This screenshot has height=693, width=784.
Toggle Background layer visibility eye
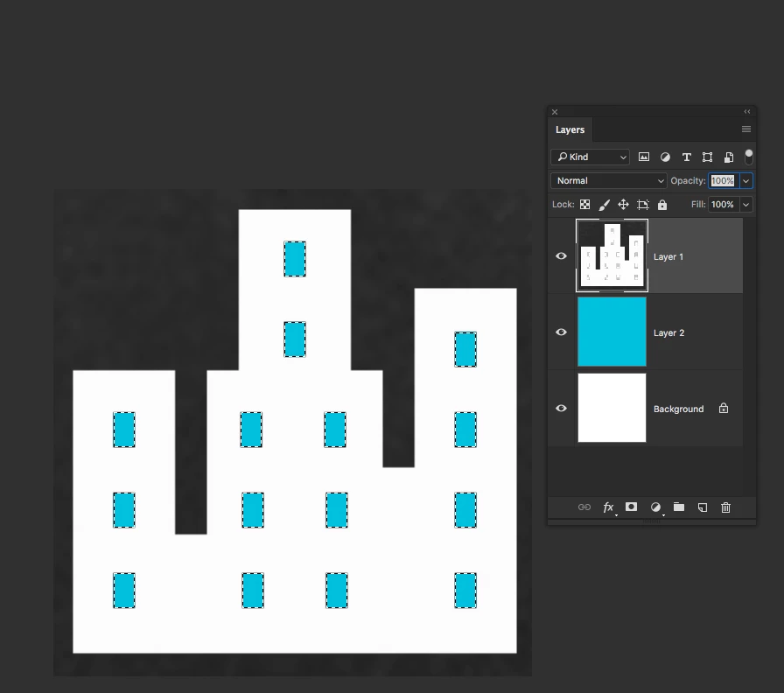coord(561,408)
